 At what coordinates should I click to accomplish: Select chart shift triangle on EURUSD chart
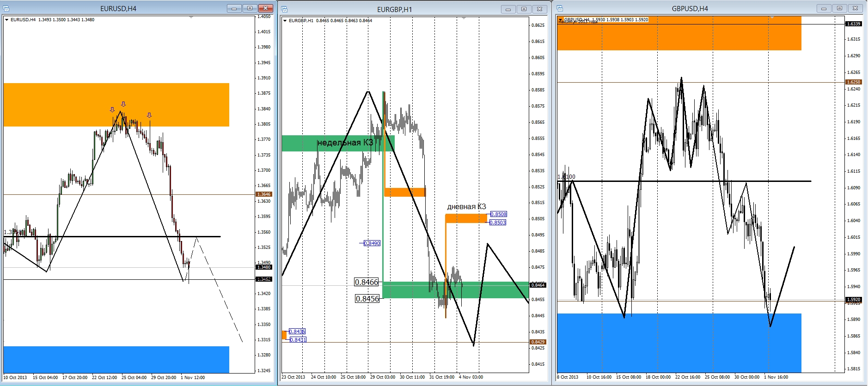pyautogui.click(x=191, y=17)
